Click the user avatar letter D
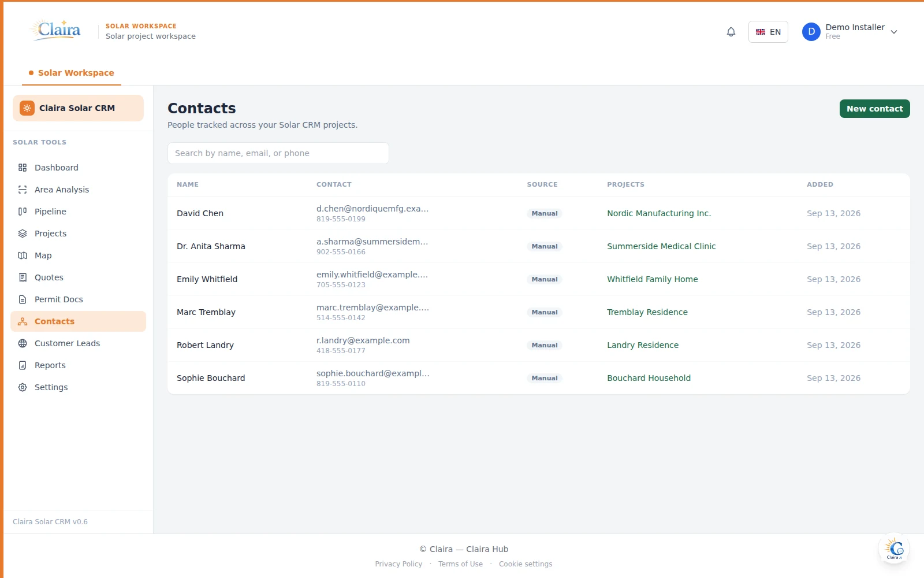The image size is (924, 578). point(811,32)
